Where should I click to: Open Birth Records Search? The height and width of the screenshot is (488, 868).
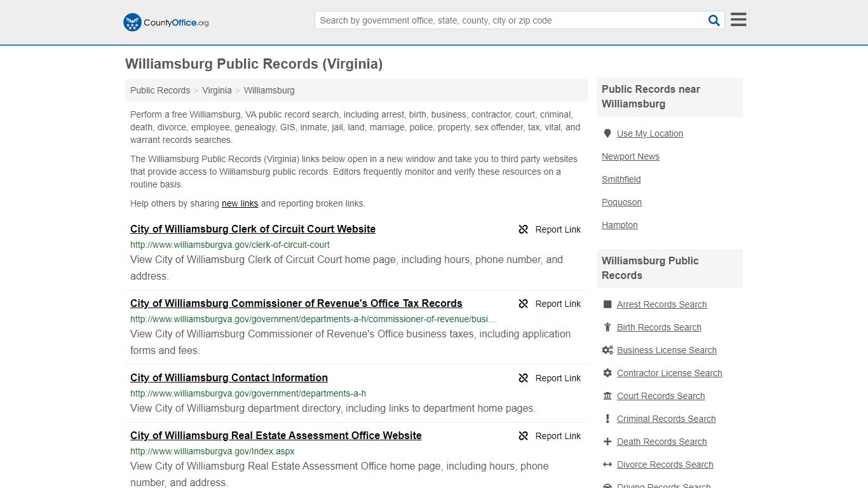(659, 327)
